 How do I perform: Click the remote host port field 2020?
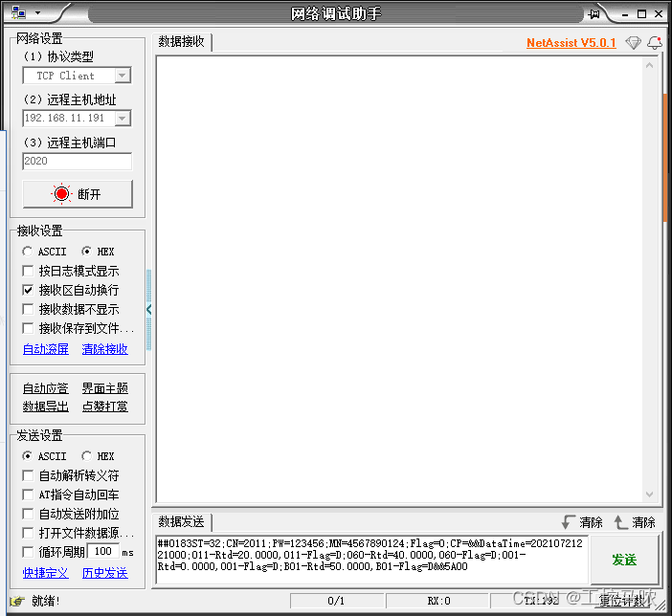tap(78, 161)
